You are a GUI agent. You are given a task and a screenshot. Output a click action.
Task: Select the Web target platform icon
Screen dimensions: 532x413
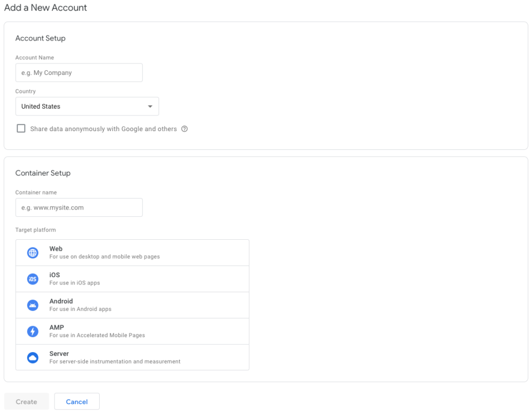pyautogui.click(x=32, y=253)
